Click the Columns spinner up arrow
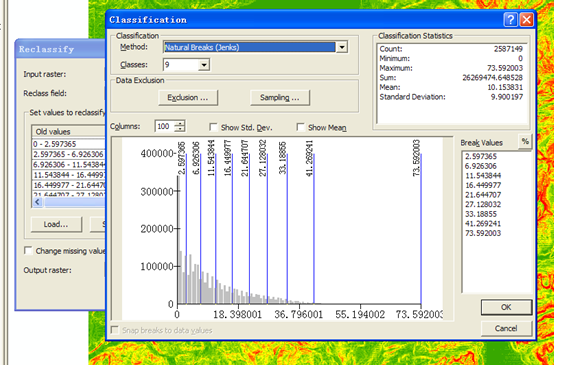Image resolution: width=576 pixels, height=366 pixels. (x=180, y=123)
